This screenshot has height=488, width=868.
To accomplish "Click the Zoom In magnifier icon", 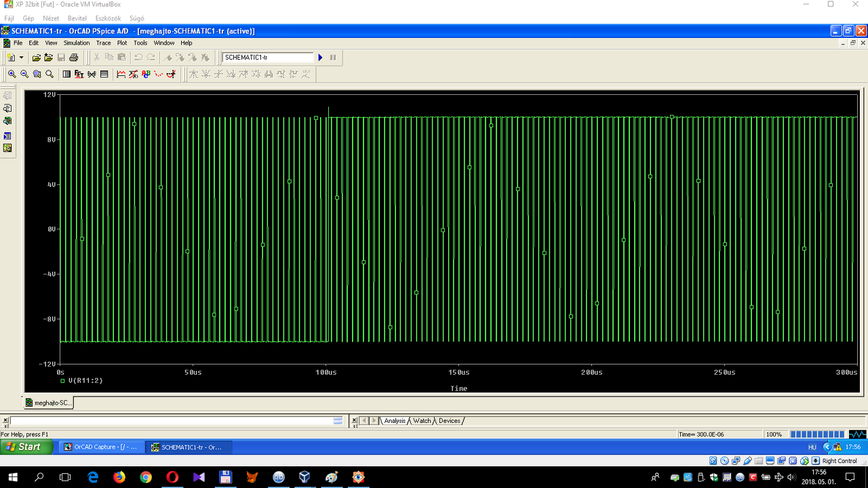I will pyautogui.click(x=12, y=74).
